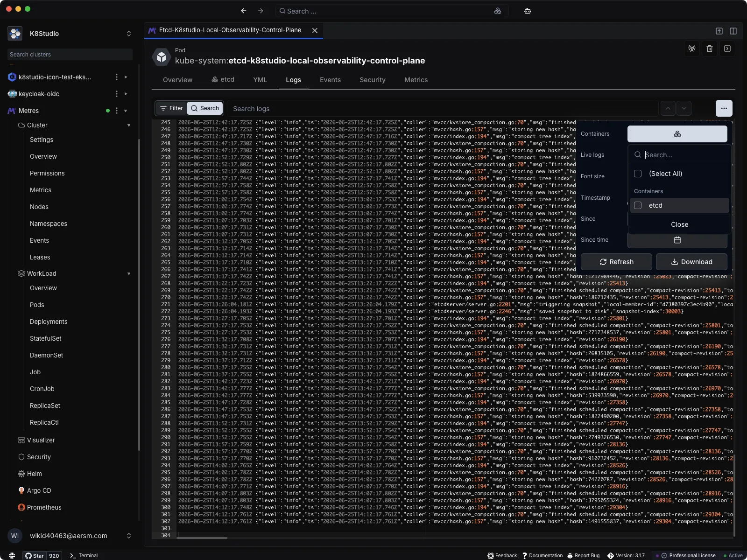
Task: Open the Since time calendar picker
Action: point(677,240)
